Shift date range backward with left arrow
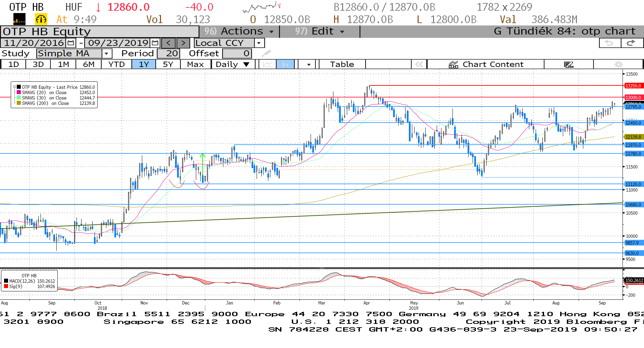Viewport: 644px width, 348px height. pos(168,43)
